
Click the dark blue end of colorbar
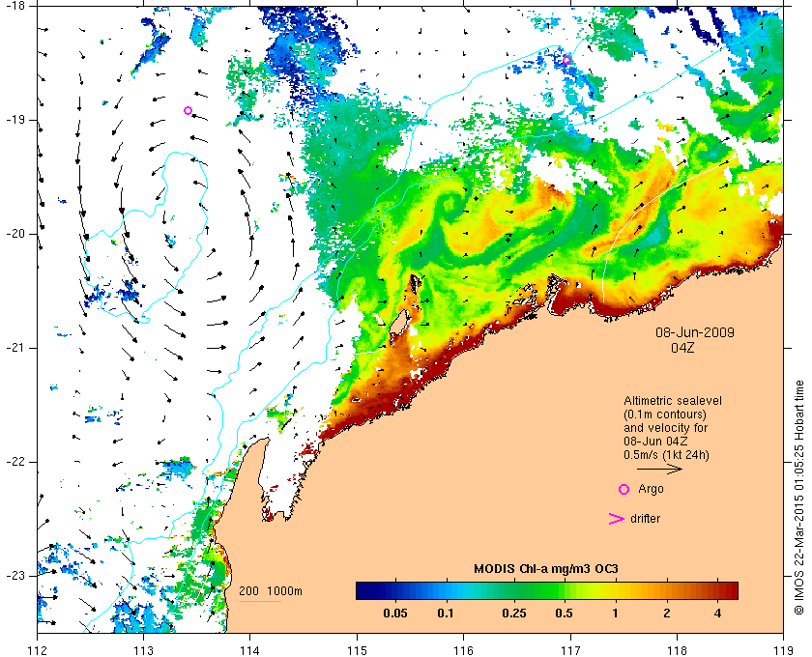pyautogui.click(x=365, y=590)
